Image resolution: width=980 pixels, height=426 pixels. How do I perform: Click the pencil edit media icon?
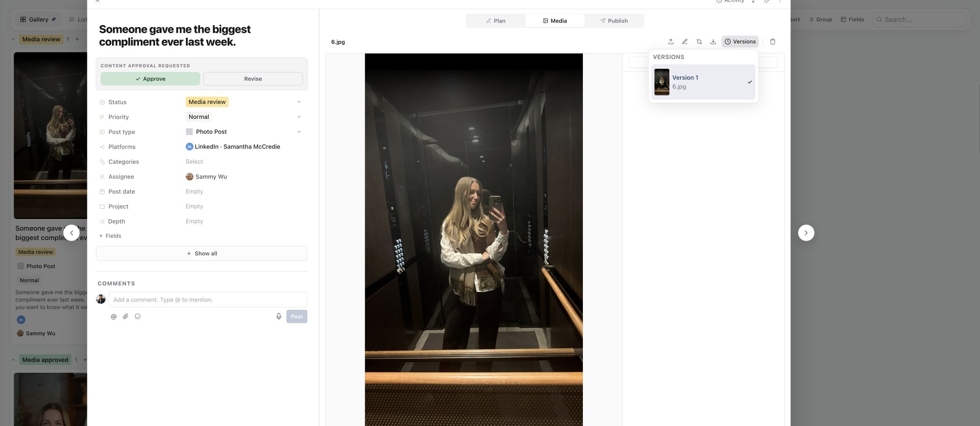685,42
